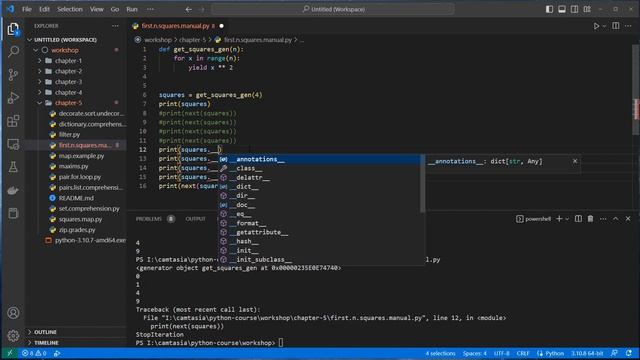Open the Docker view in activity bar
The width and height of the screenshot is (640, 360).
(x=13, y=190)
